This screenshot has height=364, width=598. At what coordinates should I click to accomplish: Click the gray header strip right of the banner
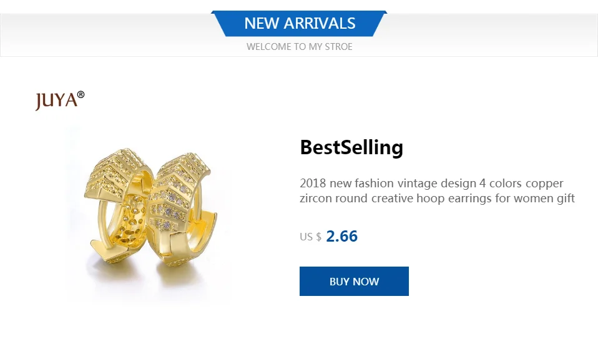(492, 35)
